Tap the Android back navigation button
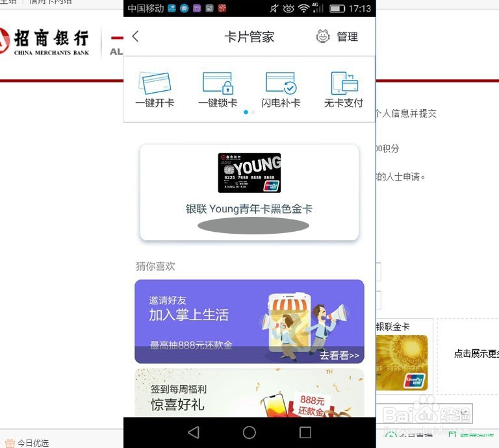This screenshot has width=499, height=448. [194, 432]
